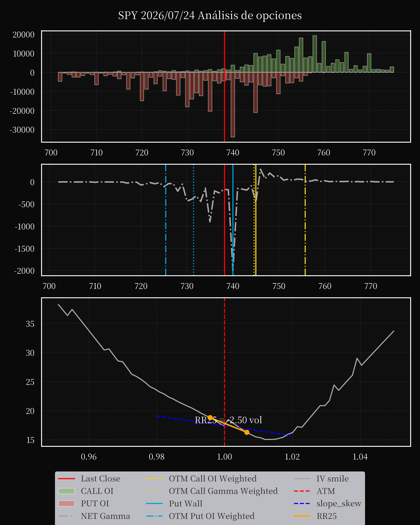Click the '1.04' x-axis label in IV chart
This screenshot has height=525, width=420.
[x=360, y=457]
